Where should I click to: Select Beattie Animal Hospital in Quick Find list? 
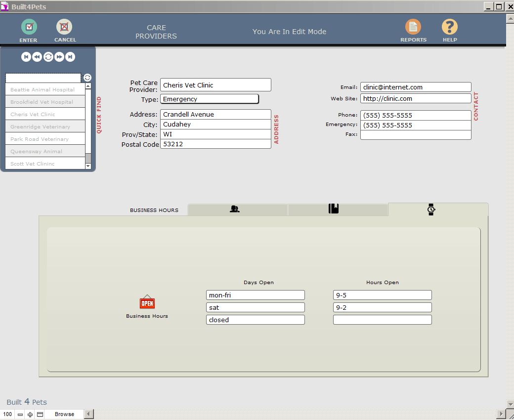(43, 89)
